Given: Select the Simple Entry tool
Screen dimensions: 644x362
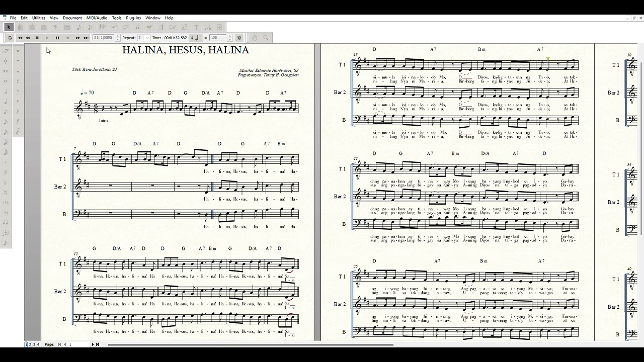Looking at the screenshot, I should tap(79, 27).
